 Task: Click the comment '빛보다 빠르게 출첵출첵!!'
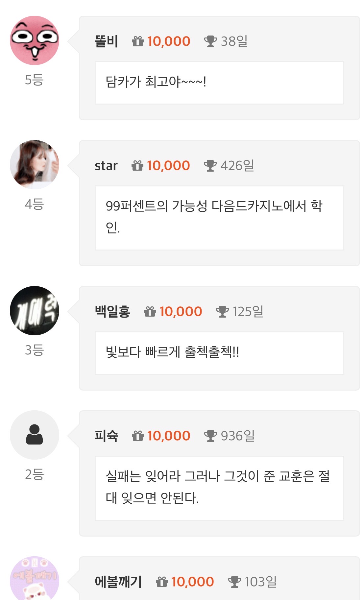(172, 352)
